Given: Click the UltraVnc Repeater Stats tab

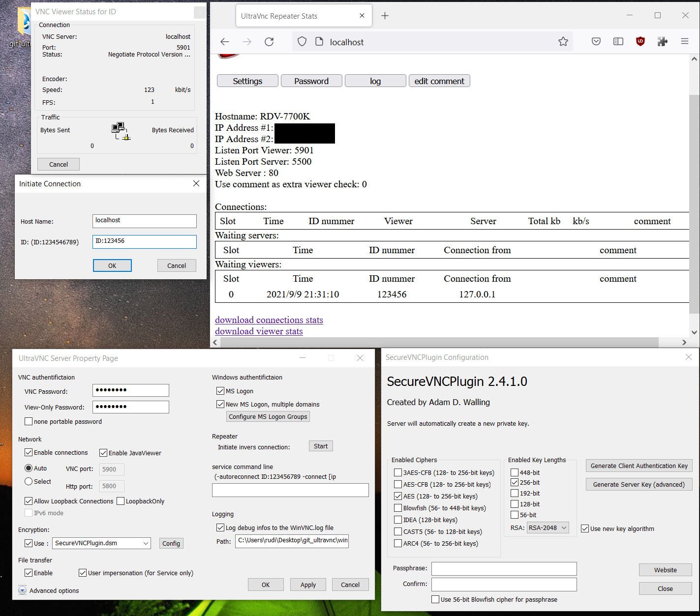Looking at the screenshot, I should 304,16.
